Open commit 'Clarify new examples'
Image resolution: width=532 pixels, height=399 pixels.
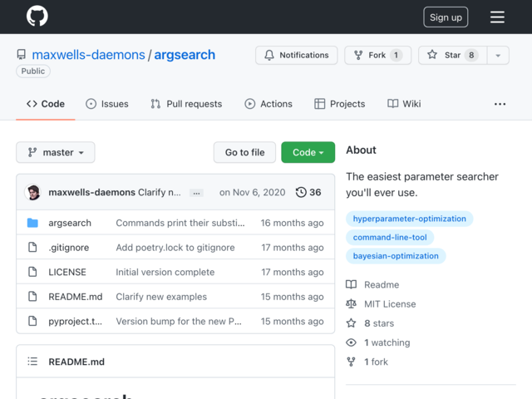161,297
